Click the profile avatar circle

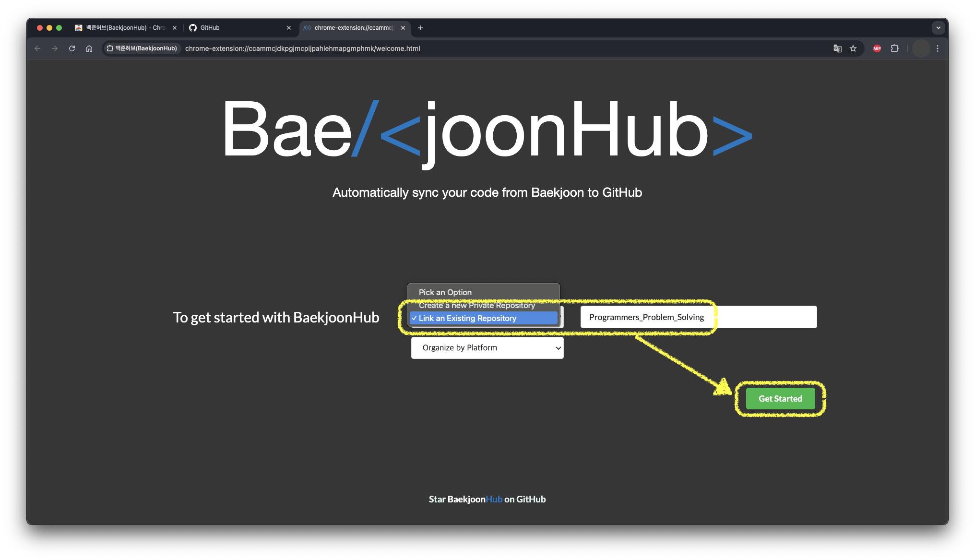coord(921,48)
